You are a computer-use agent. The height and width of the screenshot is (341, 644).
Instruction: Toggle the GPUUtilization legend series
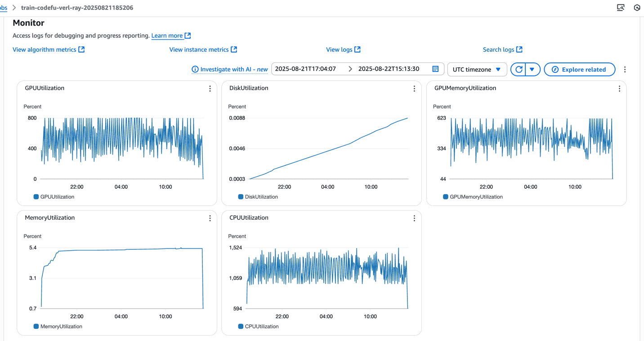[54, 197]
